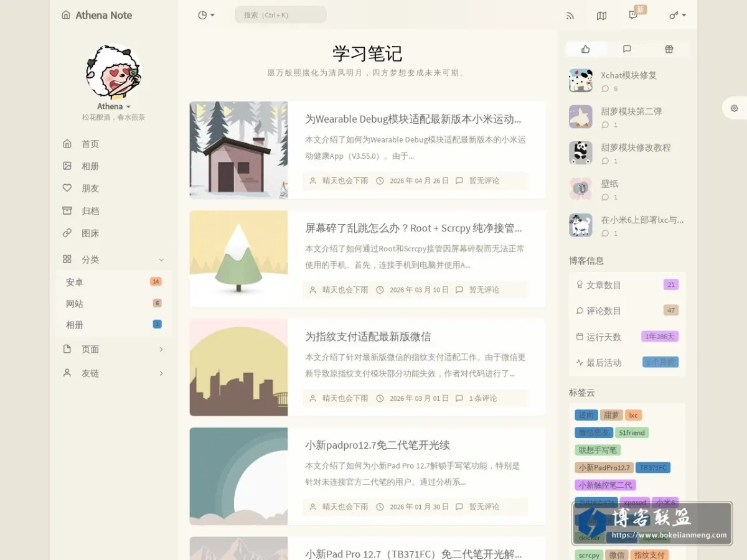Click the heart icon beside 朋友
This screenshot has height=560, width=747.
67,188
